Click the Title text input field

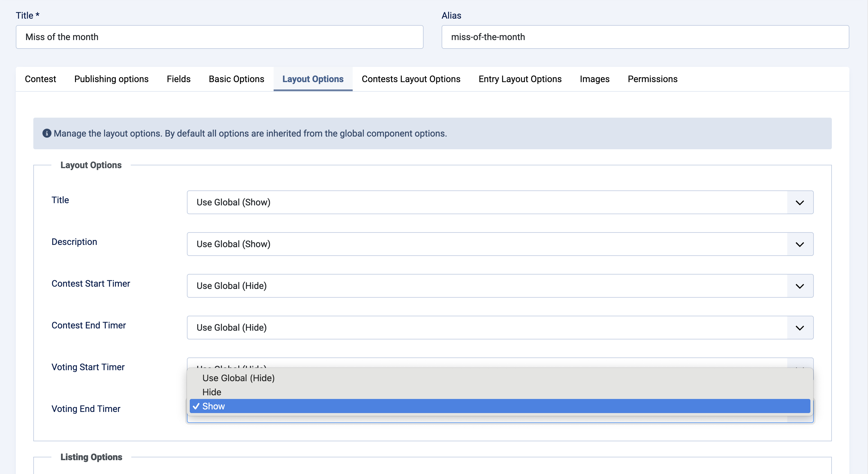[x=220, y=37]
